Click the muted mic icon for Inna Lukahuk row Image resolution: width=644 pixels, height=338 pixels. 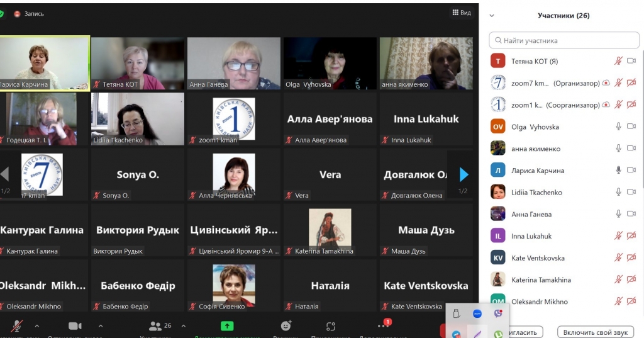[x=618, y=235]
